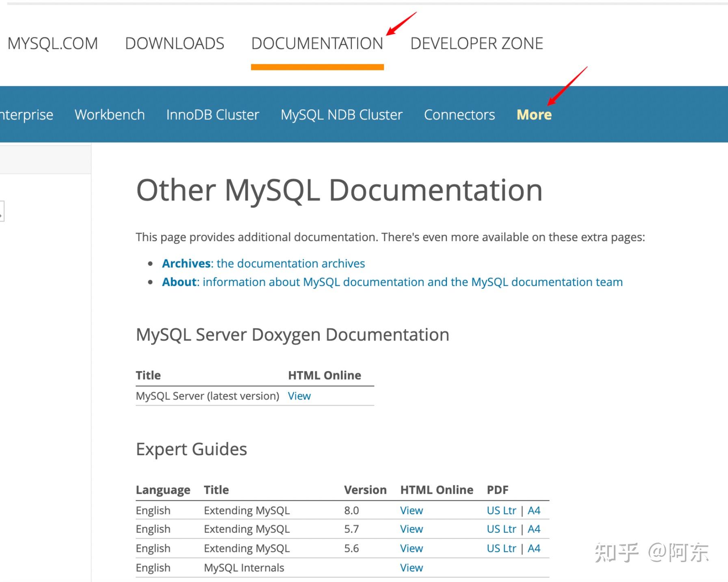Download Extending MySQL 8.0 US Ltr PDF
The width and height of the screenshot is (728, 582).
pyautogui.click(x=501, y=510)
